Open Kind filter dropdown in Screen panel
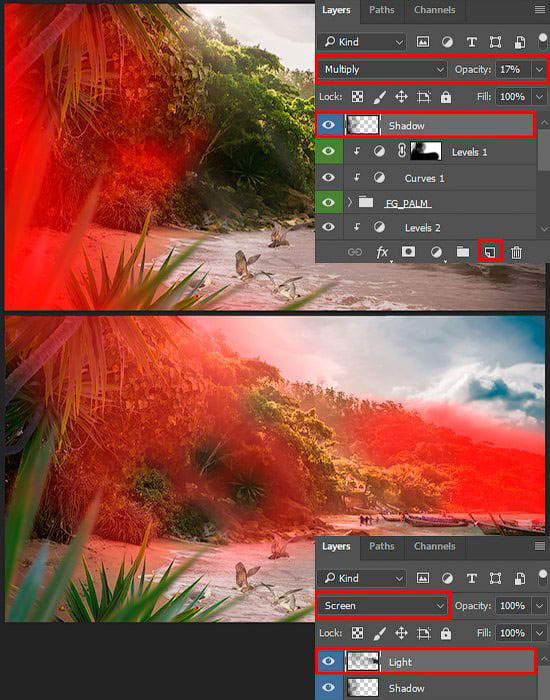Image resolution: width=550 pixels, height=700 pixels. [x=363, y=579]
